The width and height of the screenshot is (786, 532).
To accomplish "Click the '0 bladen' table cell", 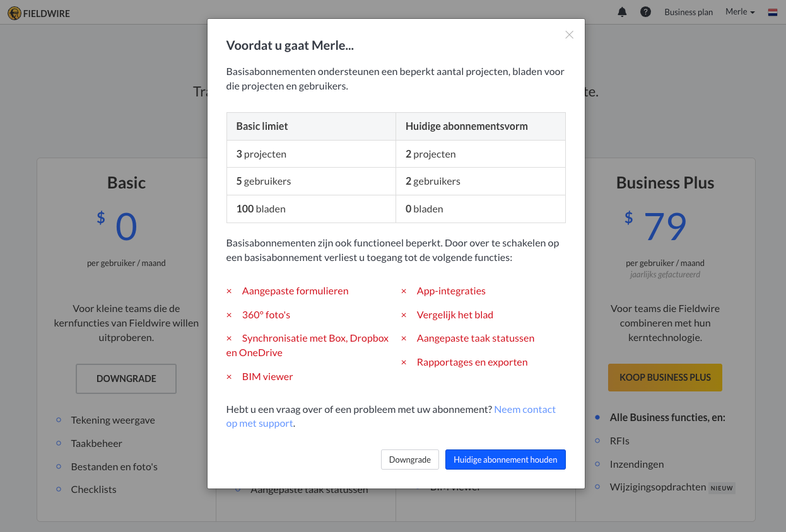I will tap(481, 209).
